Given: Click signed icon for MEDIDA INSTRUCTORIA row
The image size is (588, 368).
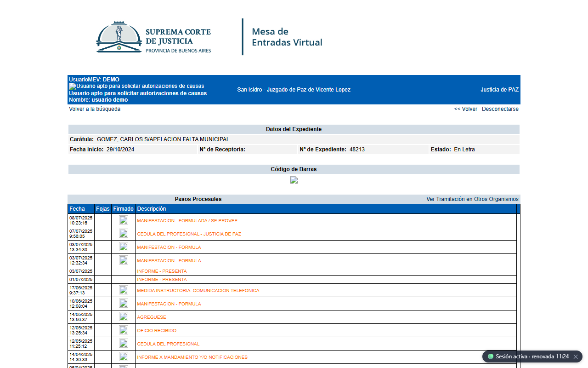Looking at the screenshot, I should [x=124, y=290].
